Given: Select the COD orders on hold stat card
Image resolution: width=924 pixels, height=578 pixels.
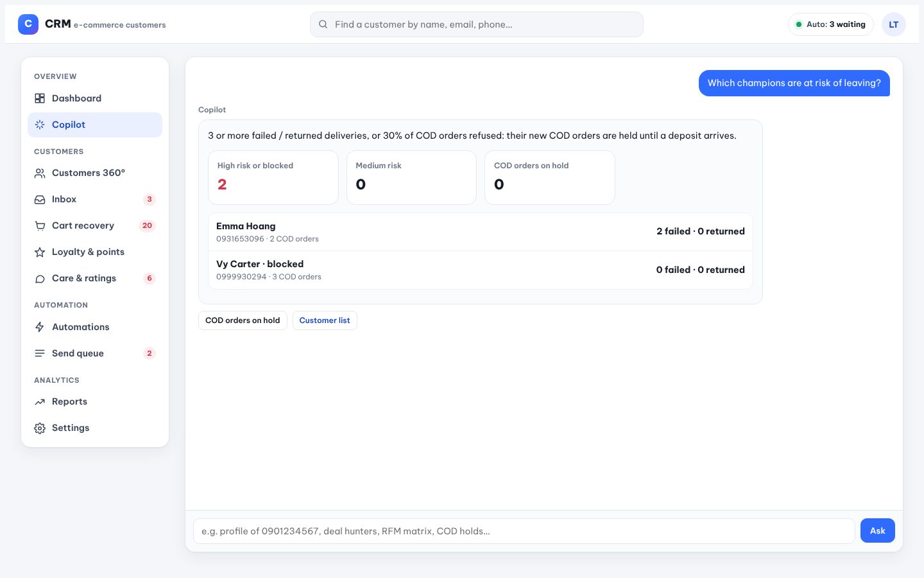Looking at the screenshot, I should coord(550,177).
